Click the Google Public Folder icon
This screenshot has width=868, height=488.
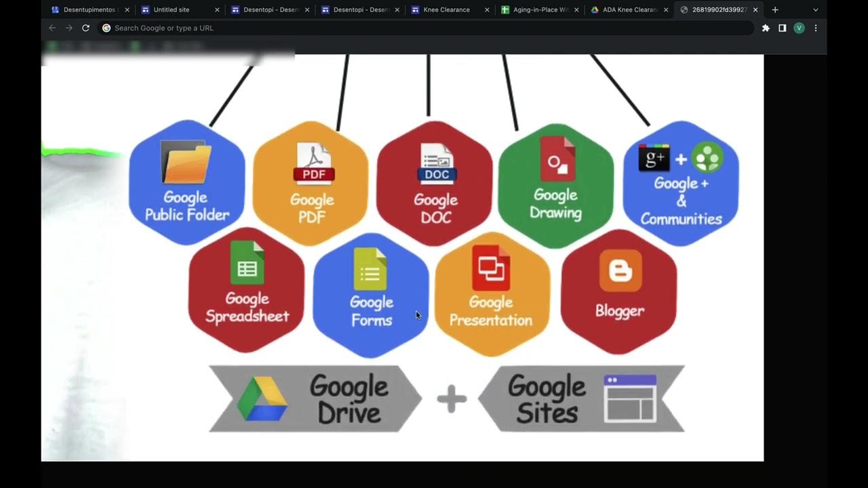pos(186,163)
